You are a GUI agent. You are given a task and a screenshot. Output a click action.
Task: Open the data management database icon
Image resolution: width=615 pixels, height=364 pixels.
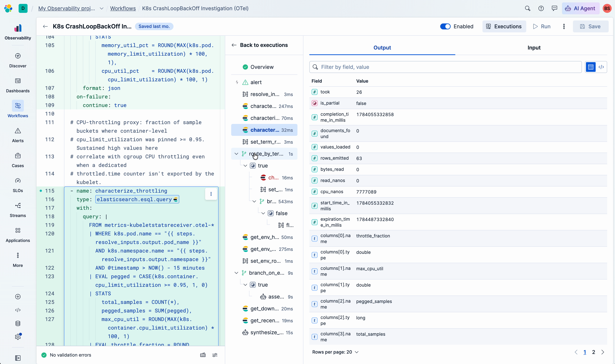click(18, 323)
